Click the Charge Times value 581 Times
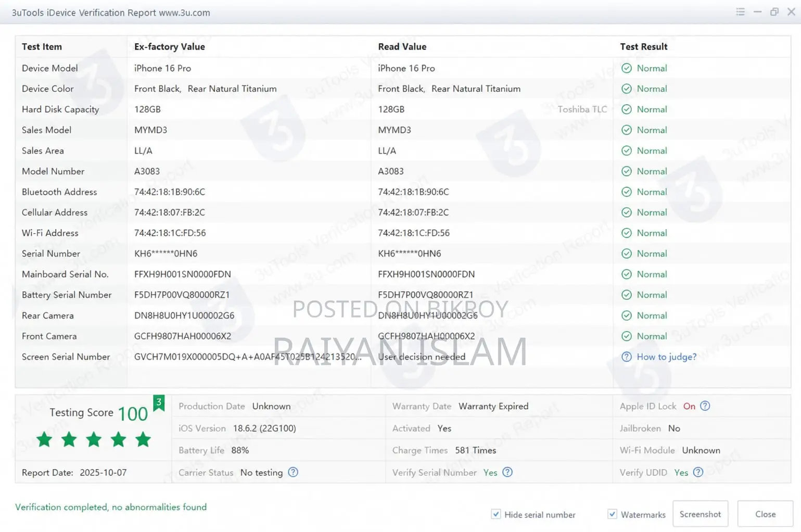 click(x=476, y=450)
